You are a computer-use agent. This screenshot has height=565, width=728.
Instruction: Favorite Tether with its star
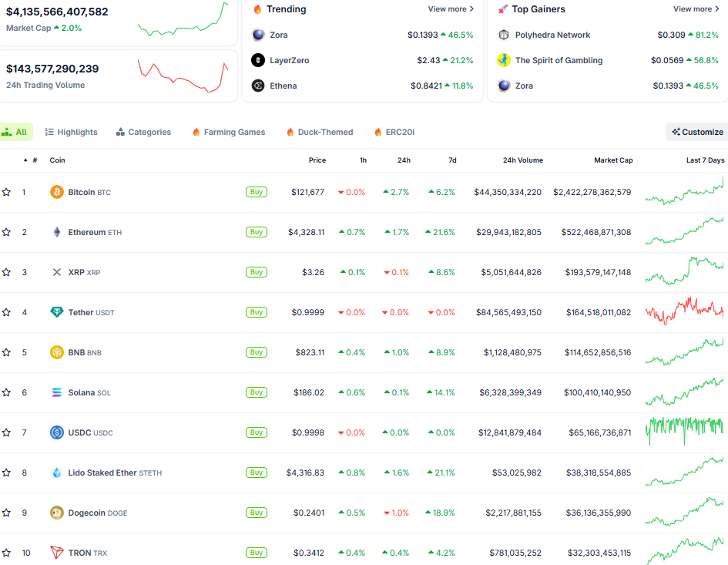click(x=6, y=312)
